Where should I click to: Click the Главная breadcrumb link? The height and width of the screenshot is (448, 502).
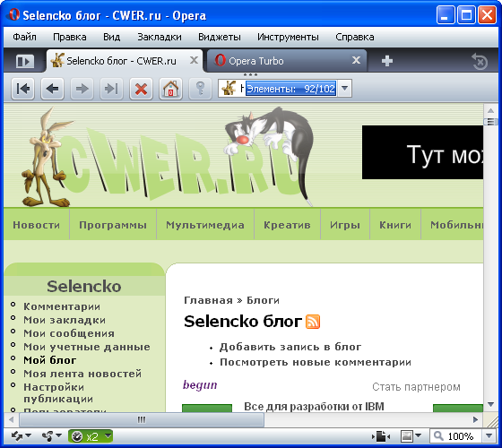tap(208, 300)
